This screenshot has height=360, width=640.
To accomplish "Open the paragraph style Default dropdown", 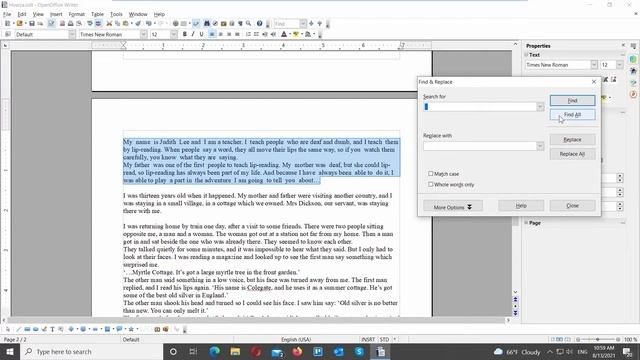I will pos(72,34).
